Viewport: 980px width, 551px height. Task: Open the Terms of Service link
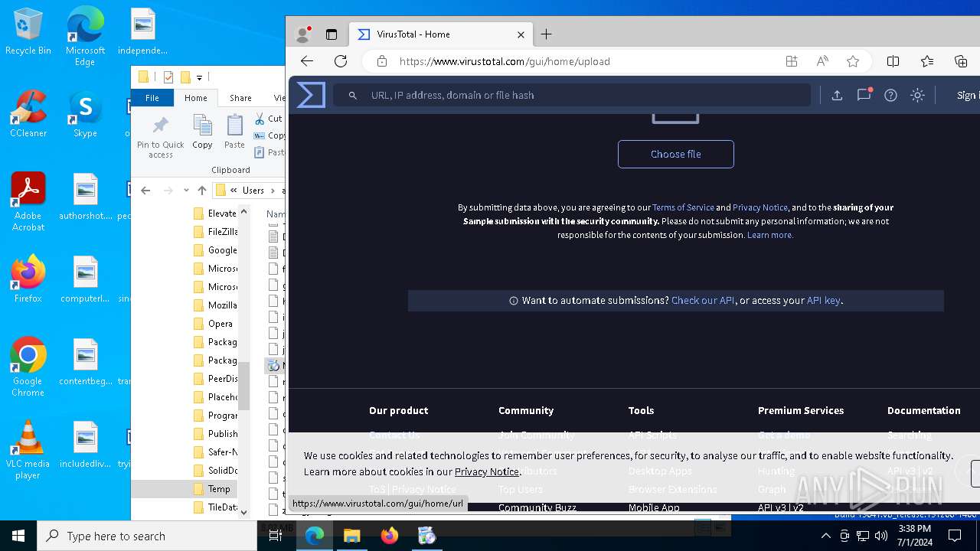[x=683, y=207]
